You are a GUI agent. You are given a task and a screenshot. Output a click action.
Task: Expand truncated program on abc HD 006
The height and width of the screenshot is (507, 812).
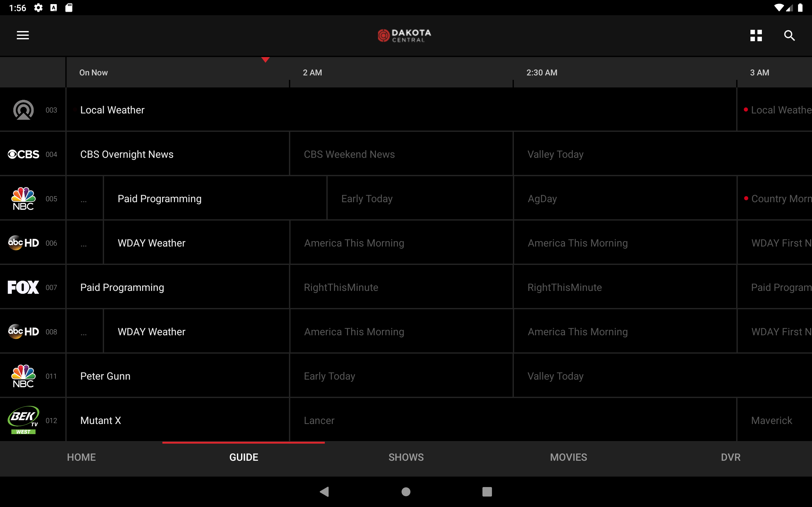[84, 242]
